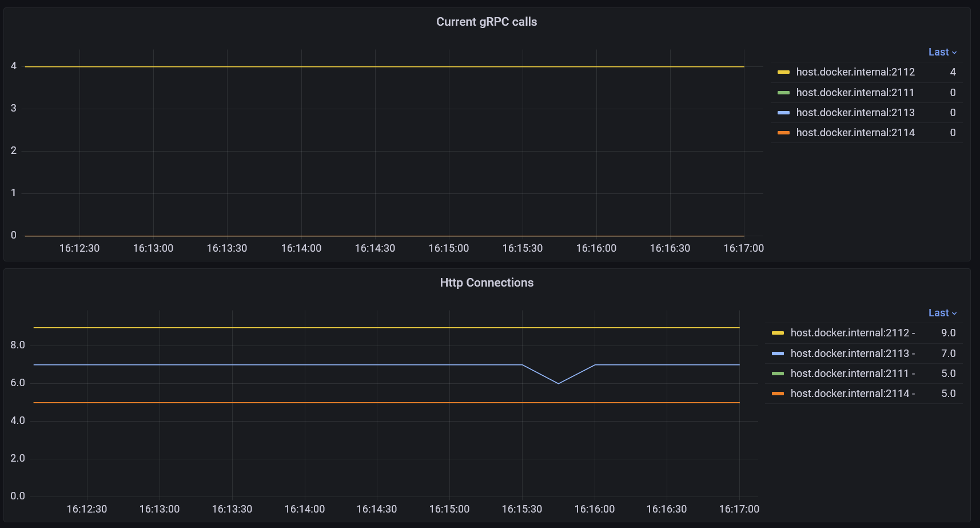Click green swatch for 2111 in Http legend
The image size is (980, 528).
[778, 374]
